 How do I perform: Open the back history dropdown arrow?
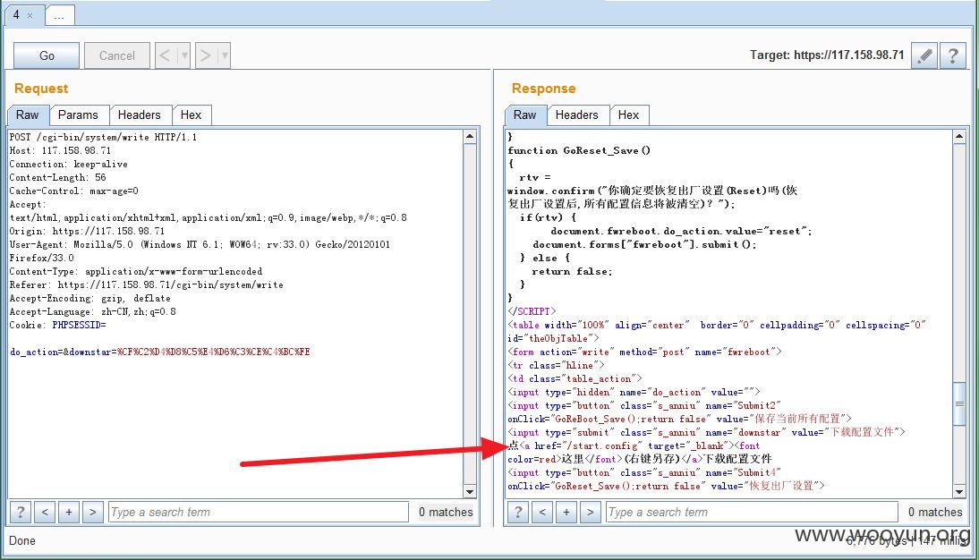[183, 55]
